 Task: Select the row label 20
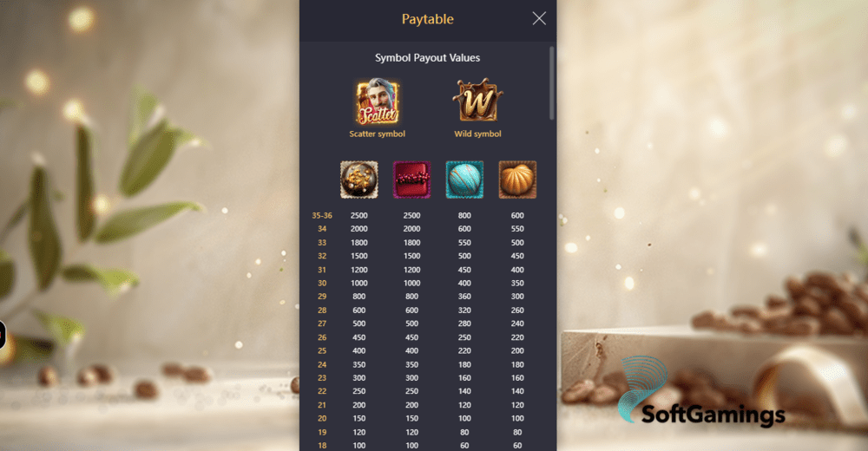click(x=322, y=418)
